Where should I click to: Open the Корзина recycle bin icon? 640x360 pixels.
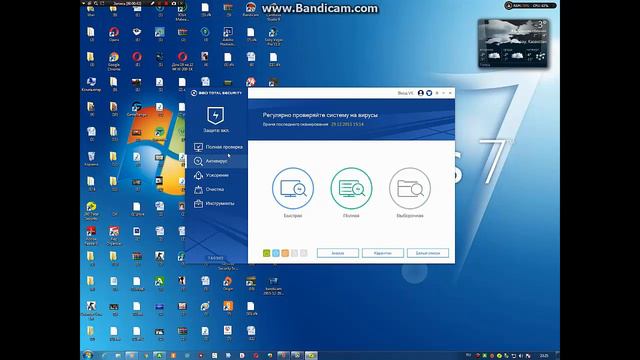point(91,159)
